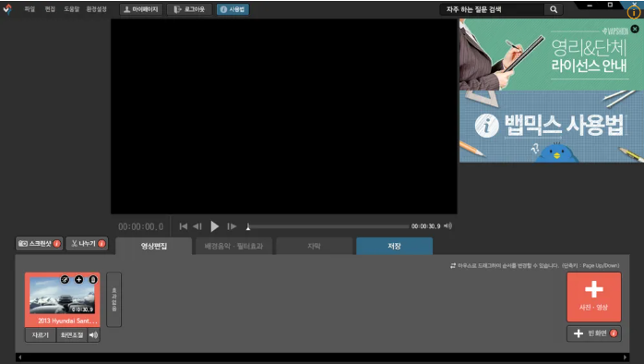Click the playhead marker on the seek bar
Screen dimensions: 644x364
click(248, 226)
